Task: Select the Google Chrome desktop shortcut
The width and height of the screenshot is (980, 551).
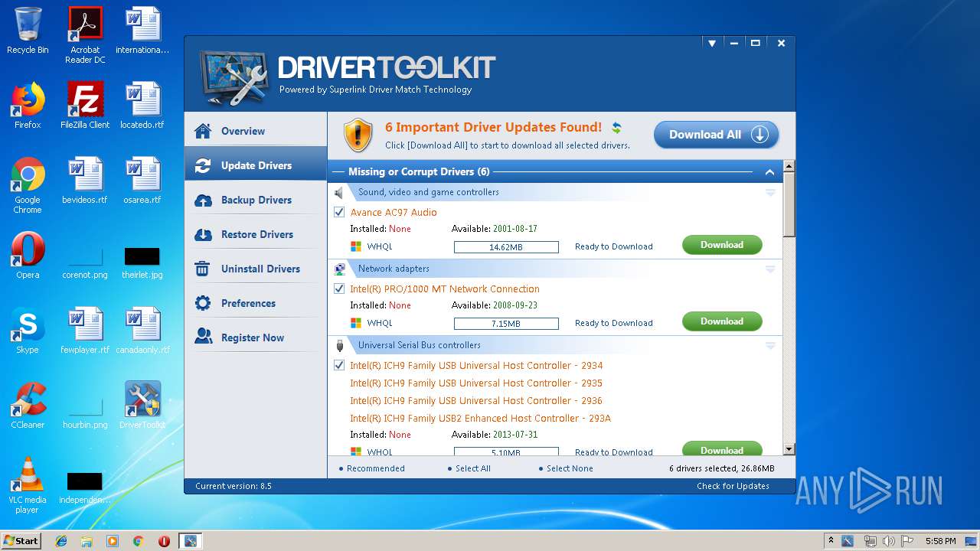Action: pyautogui.click(x=28, y=185)
